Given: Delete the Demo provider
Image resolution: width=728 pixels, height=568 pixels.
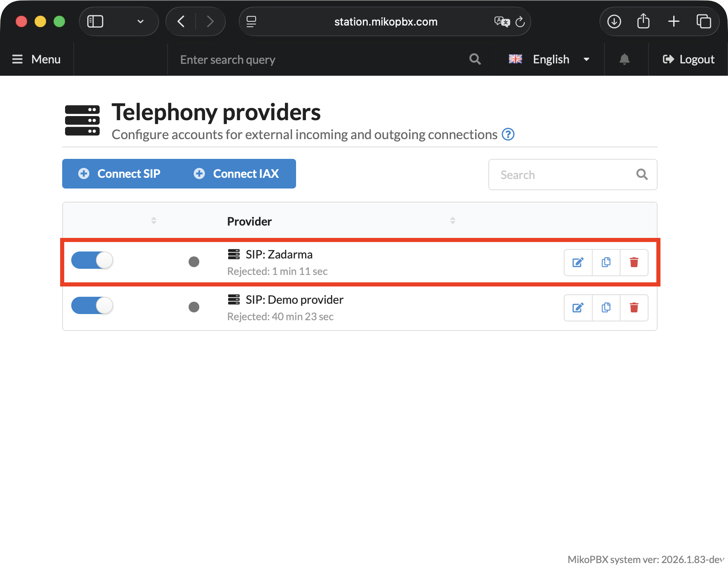Looking at the screenshot, I should coord(634,307).
